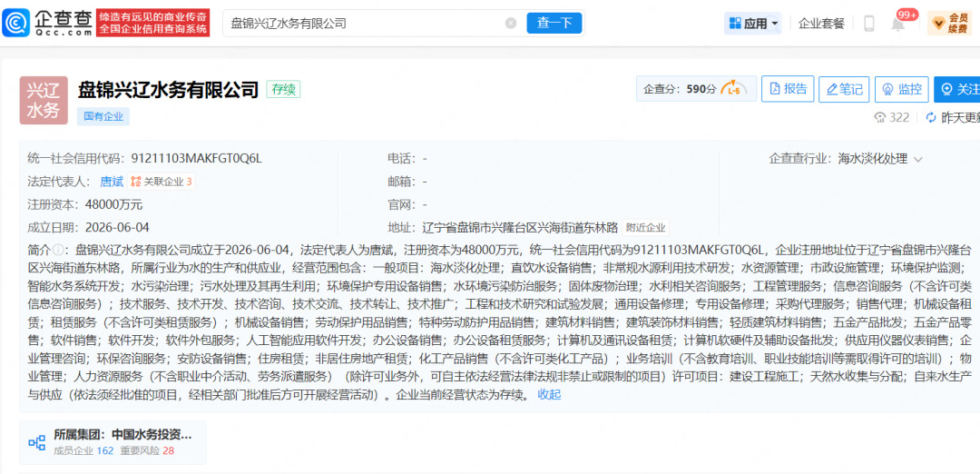Click the 附近企业 nearby companies tag

(x=646, y=227)
